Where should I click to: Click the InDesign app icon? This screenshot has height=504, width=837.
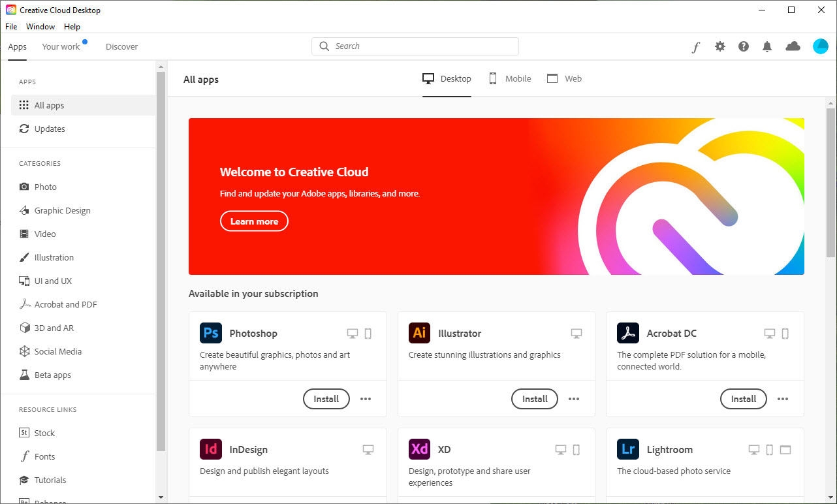click(211, 449)
